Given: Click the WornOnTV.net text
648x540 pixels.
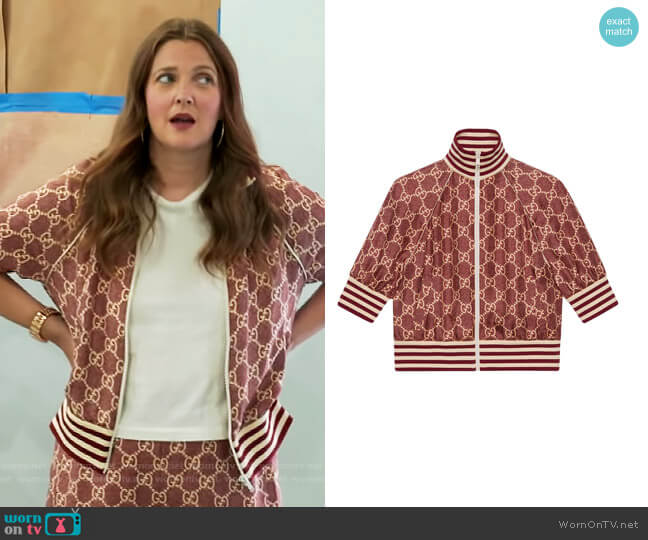Looking at the screenshot, I should click(x=598, y=524).
